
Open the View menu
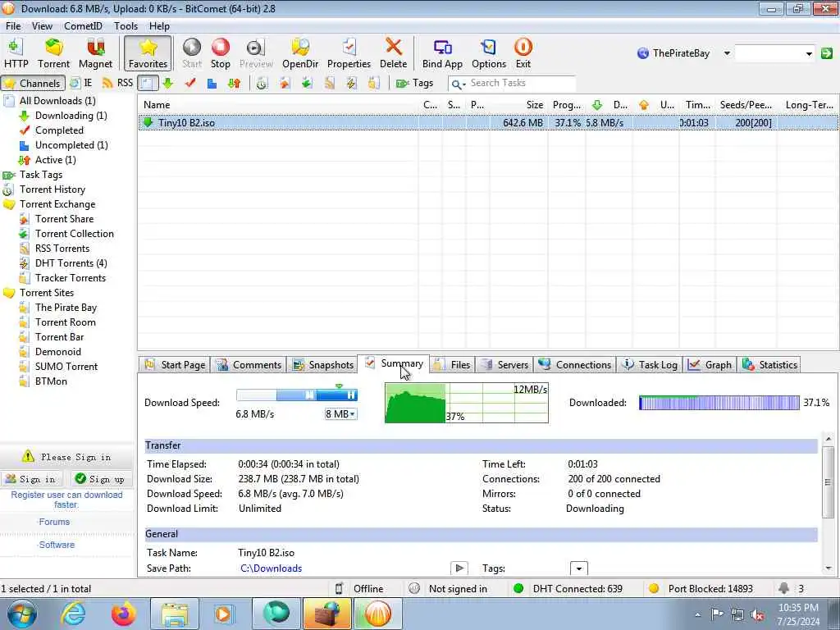pos(42,25)
